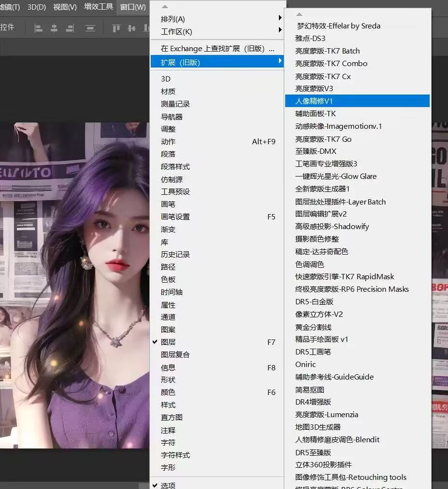Click the align top edges icon
This screenshot has width=448, height=489.
tap(116, 28)
